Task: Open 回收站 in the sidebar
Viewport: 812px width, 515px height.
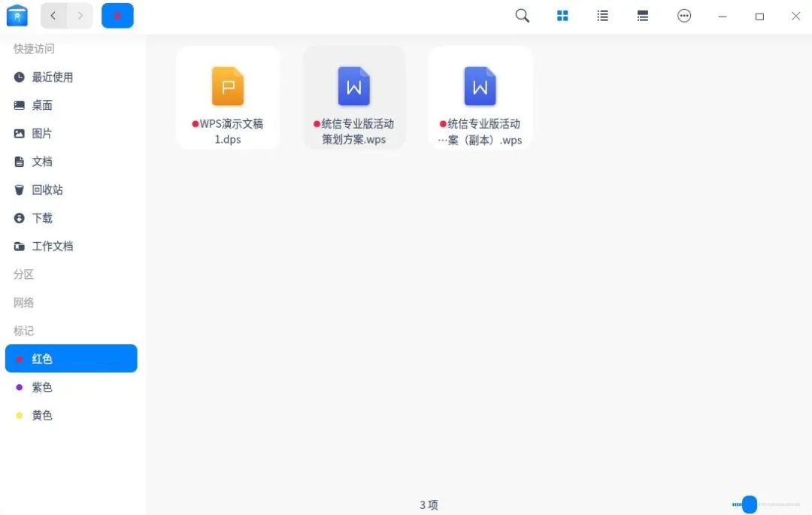Action: [71, 190]
